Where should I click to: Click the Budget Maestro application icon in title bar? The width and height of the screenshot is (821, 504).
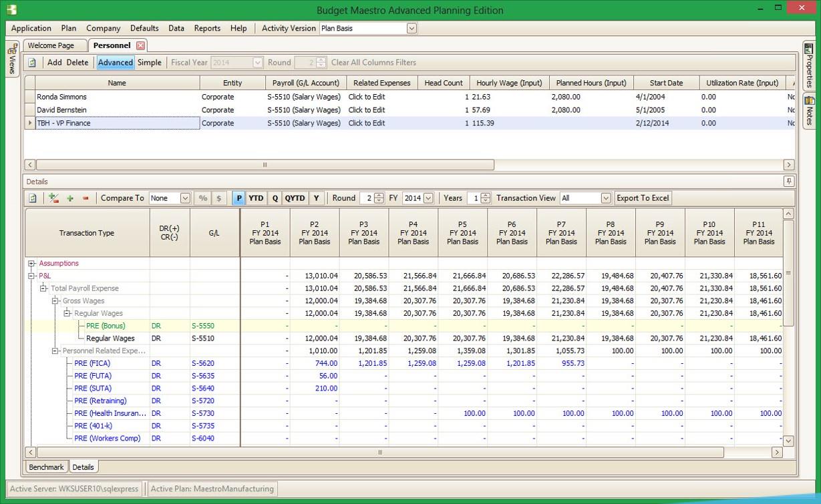click(x=10, y=10)
